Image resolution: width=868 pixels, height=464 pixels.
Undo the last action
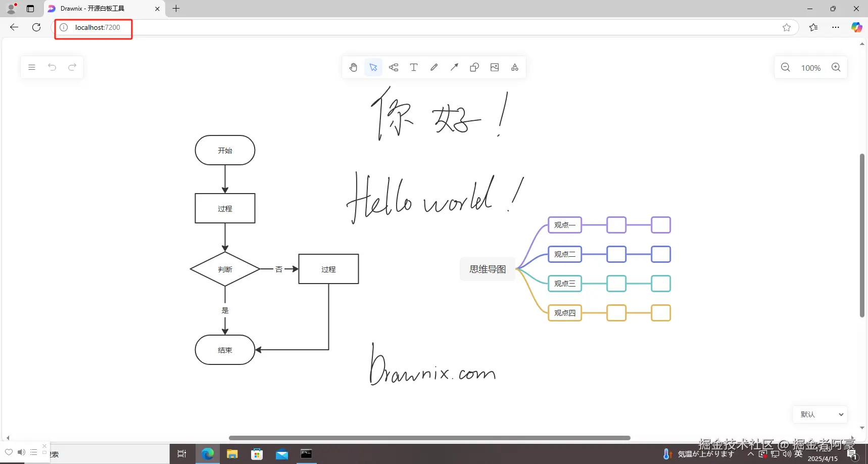[52, 67]
